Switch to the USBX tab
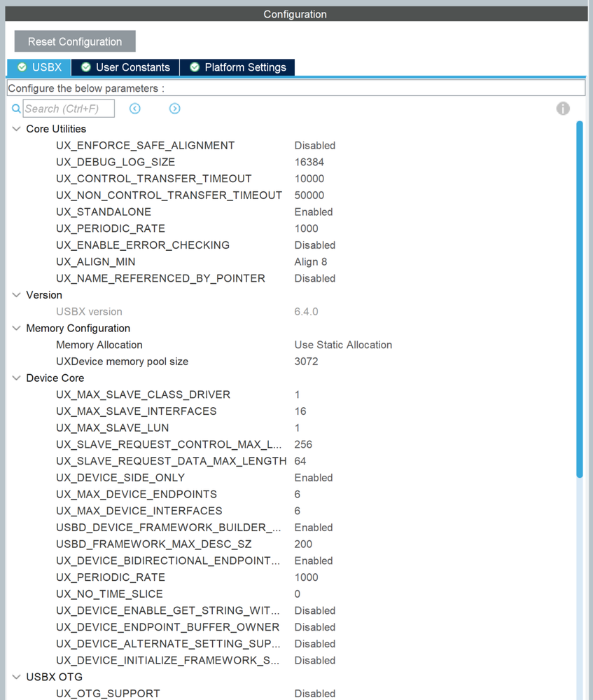The image size is (593, 700). 39,67
